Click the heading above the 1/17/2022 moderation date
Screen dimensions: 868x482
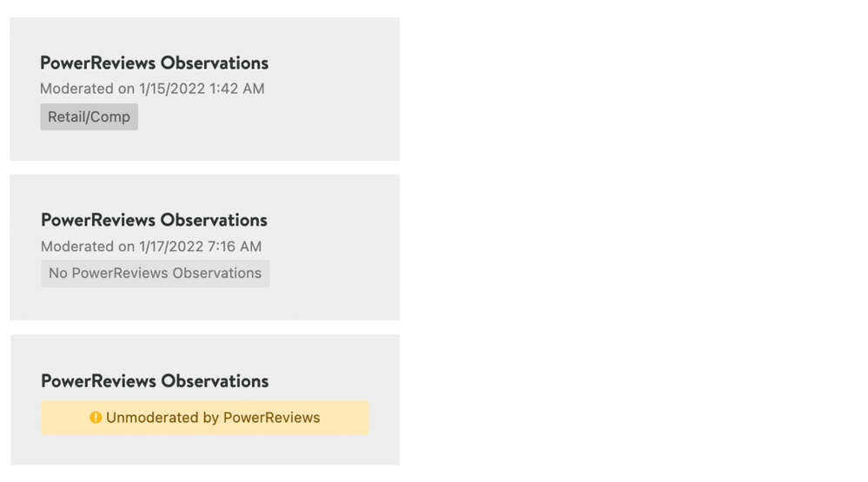click(x=154, y=221)
